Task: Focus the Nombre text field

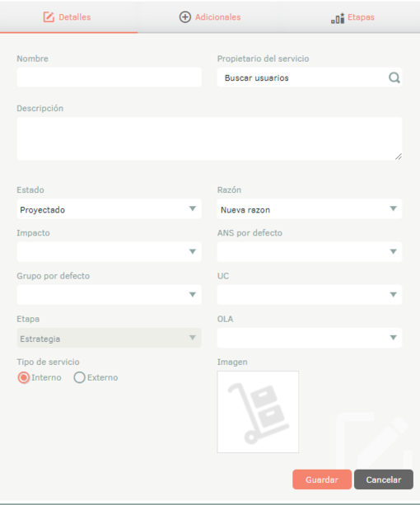Action: (x=109, y=77)
